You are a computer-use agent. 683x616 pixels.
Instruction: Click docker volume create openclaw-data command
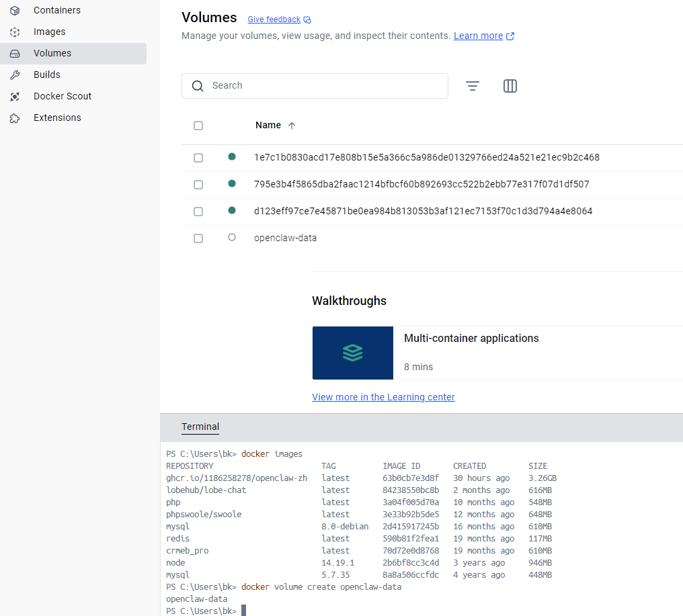point(321,587)
